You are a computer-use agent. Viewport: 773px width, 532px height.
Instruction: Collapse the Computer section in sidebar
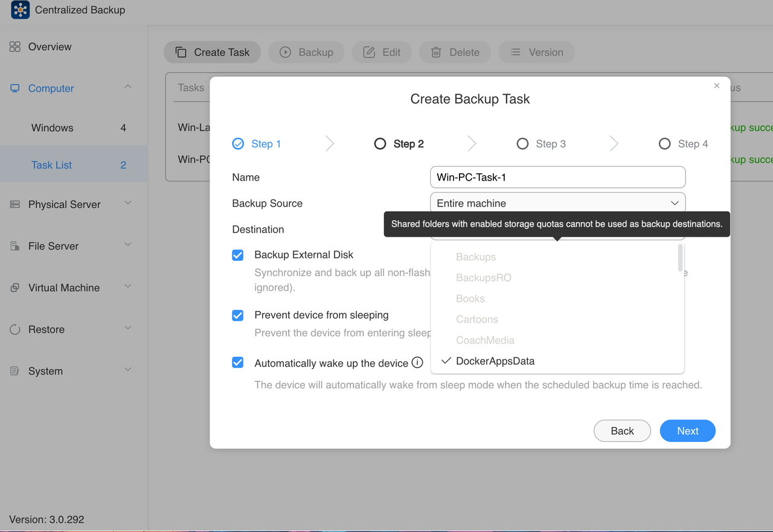tap(128, 87)
